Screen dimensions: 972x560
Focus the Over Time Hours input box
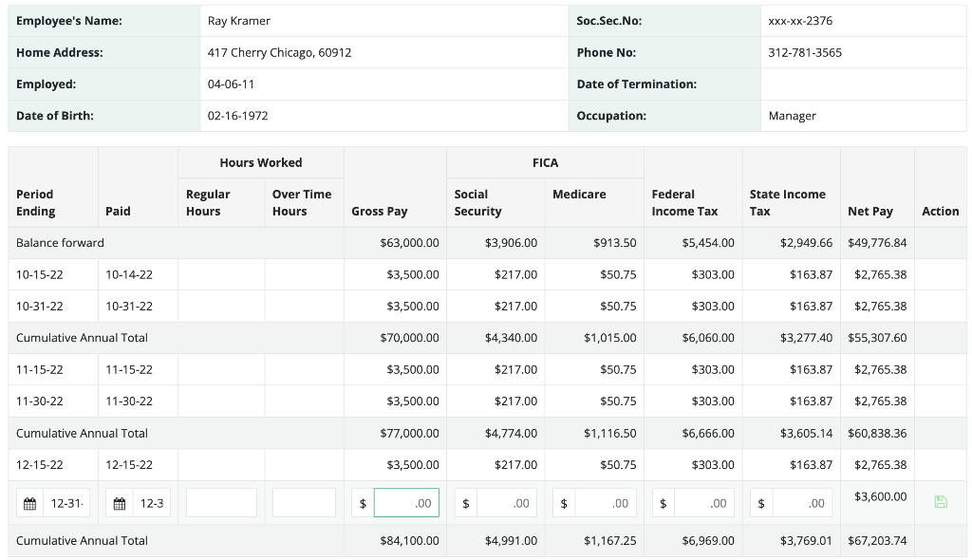[304, 503]
